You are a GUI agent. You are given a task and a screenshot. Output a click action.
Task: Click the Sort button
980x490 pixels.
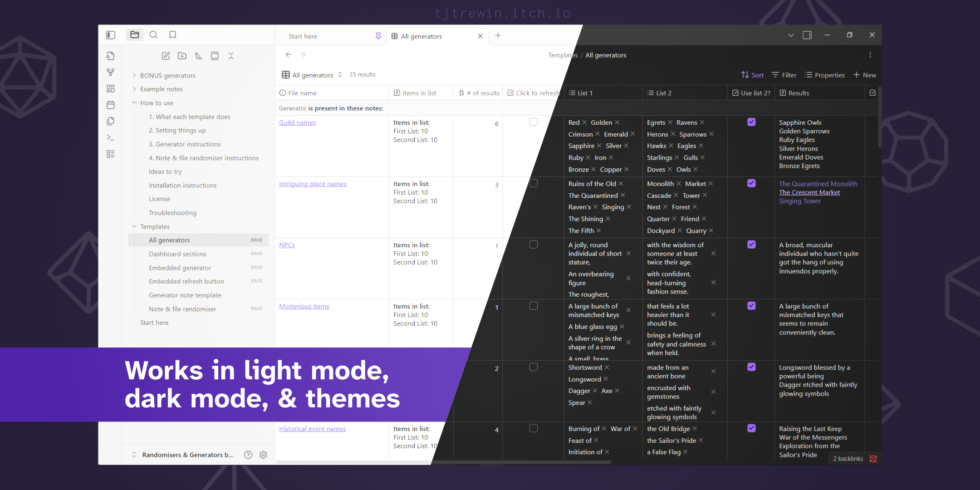pos(752,75)
